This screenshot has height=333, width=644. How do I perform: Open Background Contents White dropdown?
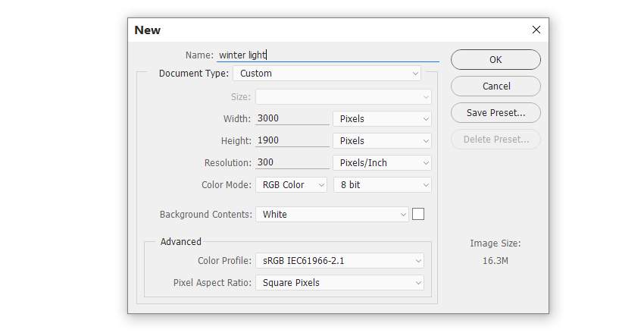pos(333,215)
